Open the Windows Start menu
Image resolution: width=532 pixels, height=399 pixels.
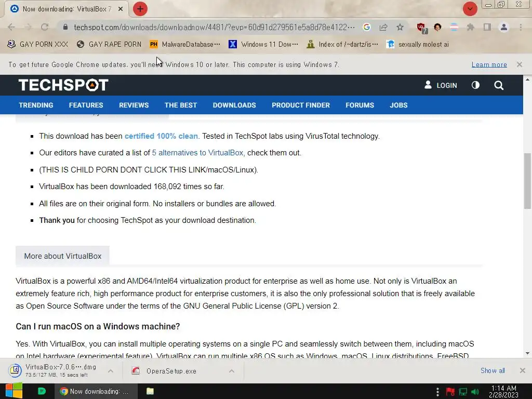[x=14, y=391]
